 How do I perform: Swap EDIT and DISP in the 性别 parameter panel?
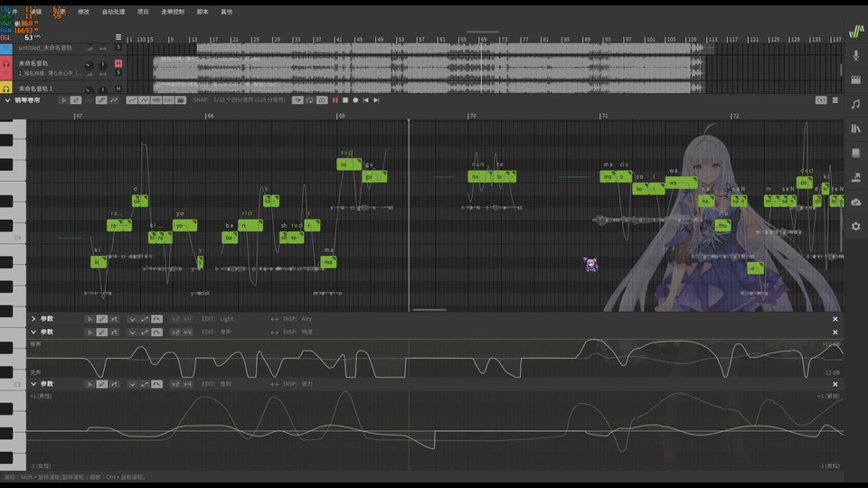(275, 384)
